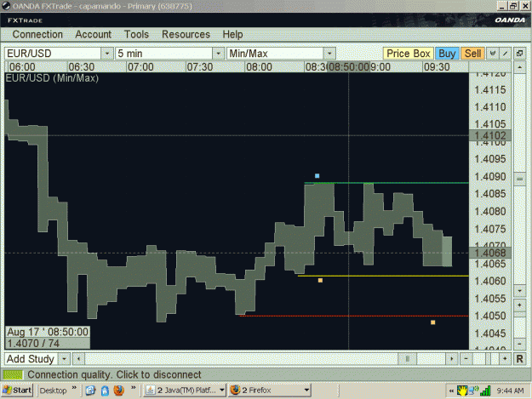Click the green horizontal line at 1.4088

(386, 183)
